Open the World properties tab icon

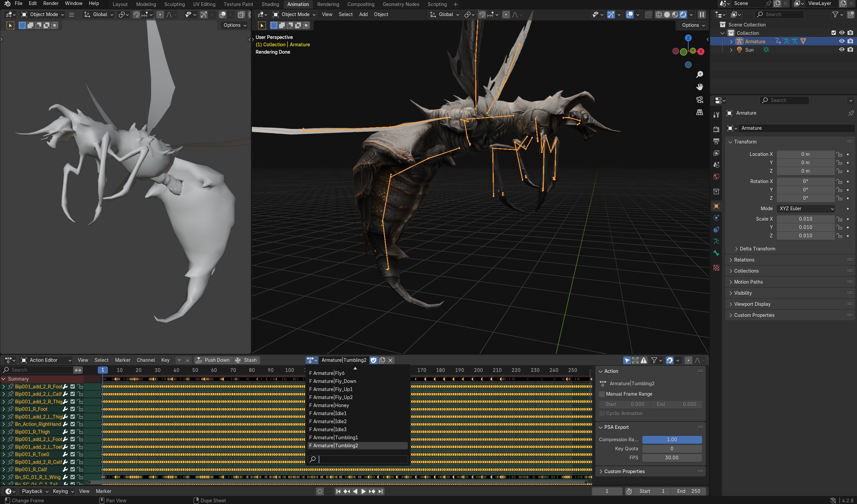point(716,176)
